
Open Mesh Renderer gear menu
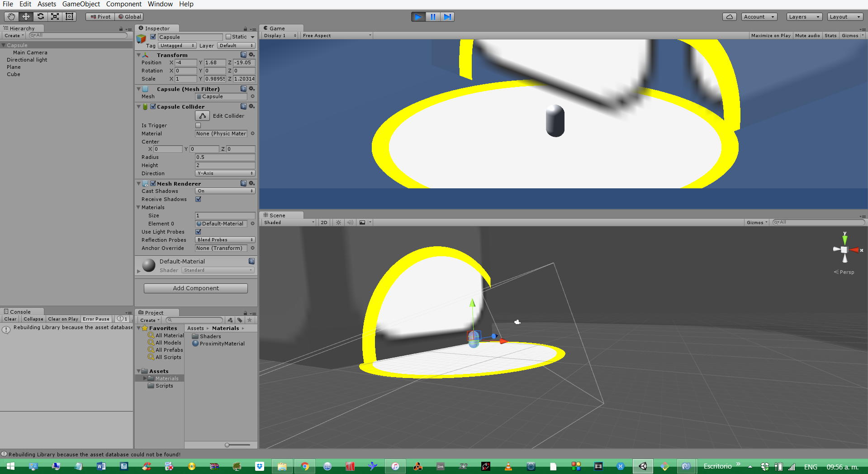252,183
